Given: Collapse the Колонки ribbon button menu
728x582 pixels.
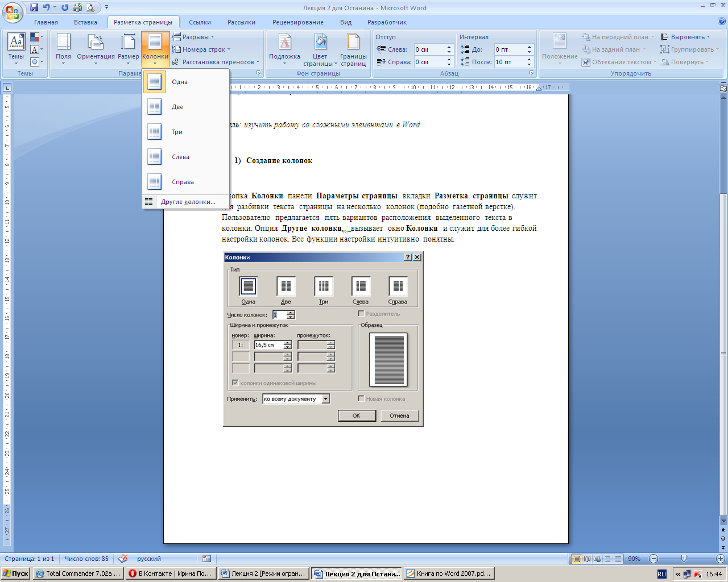Looking at the screenshot, I should pyautogui.click(x=155, y=49).
